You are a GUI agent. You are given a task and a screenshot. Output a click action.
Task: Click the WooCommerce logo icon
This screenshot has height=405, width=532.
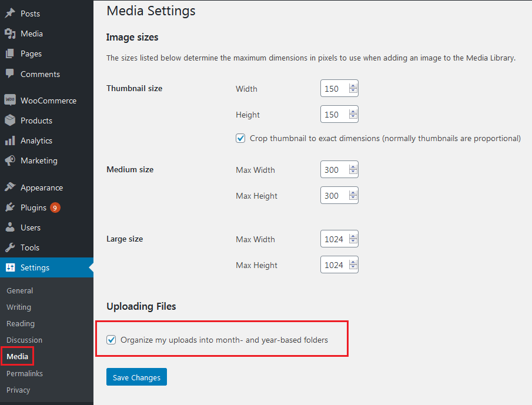(10, 100)
